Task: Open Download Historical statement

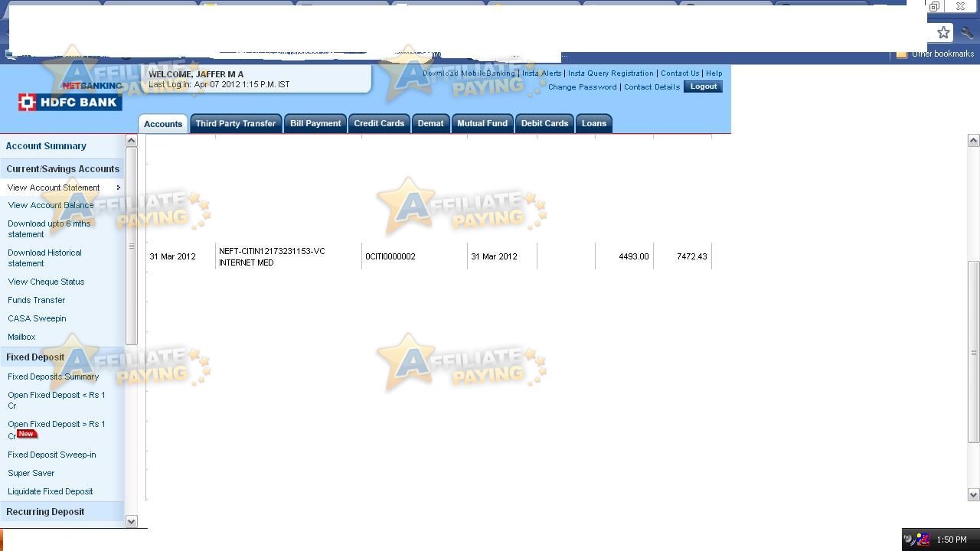Action: pyautogui.click(x=44, y=258)
